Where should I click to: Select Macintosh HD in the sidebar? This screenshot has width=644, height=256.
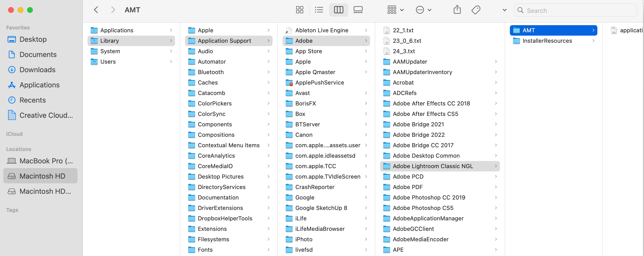[x=40, y=176]
